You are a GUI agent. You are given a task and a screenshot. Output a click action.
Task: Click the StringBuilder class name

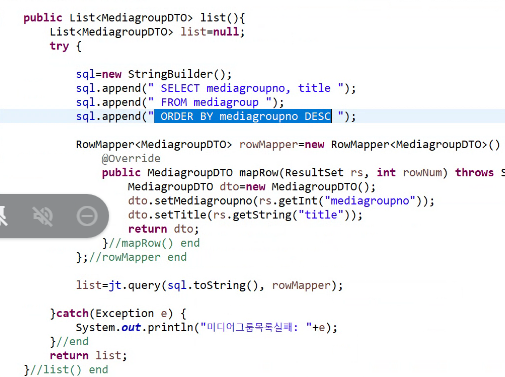[x=170, y=74]
